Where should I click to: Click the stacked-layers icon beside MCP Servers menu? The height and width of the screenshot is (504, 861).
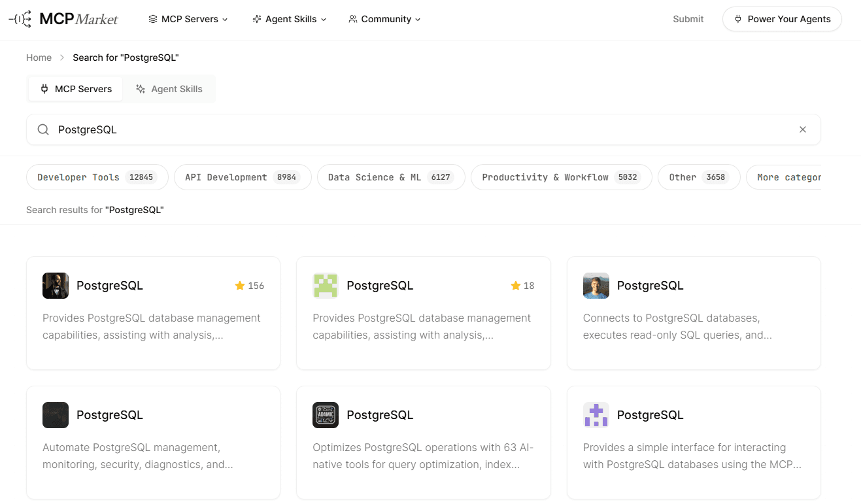coord(152,19)
